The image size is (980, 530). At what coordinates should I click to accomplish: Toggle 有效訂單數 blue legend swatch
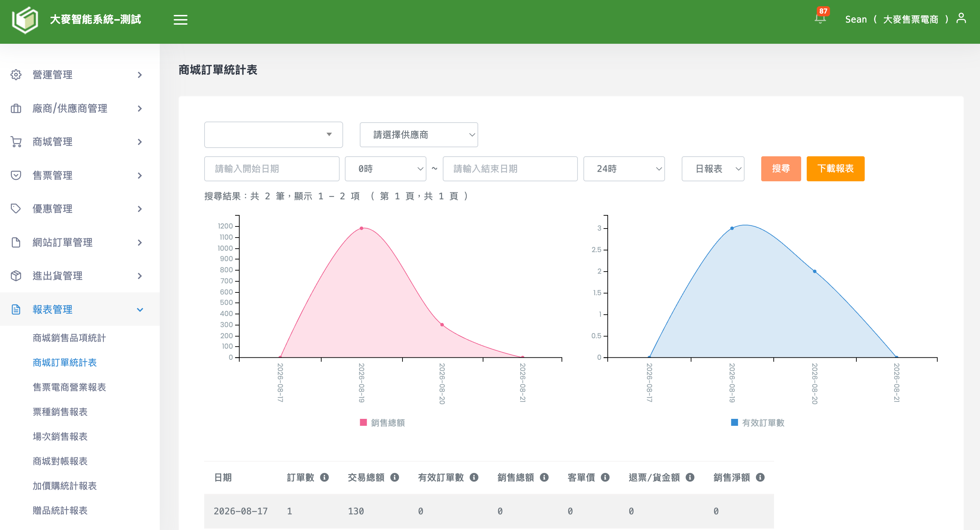click(x=734, y=422)
